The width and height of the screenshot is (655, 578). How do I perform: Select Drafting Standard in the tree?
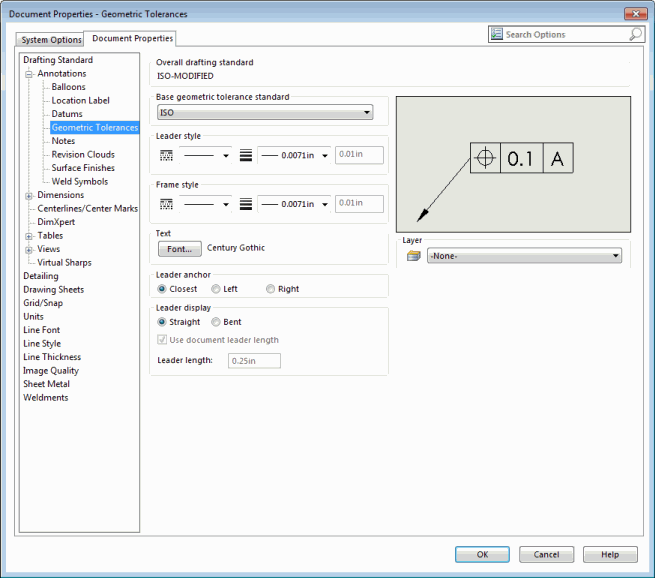(x=58, y=60)
